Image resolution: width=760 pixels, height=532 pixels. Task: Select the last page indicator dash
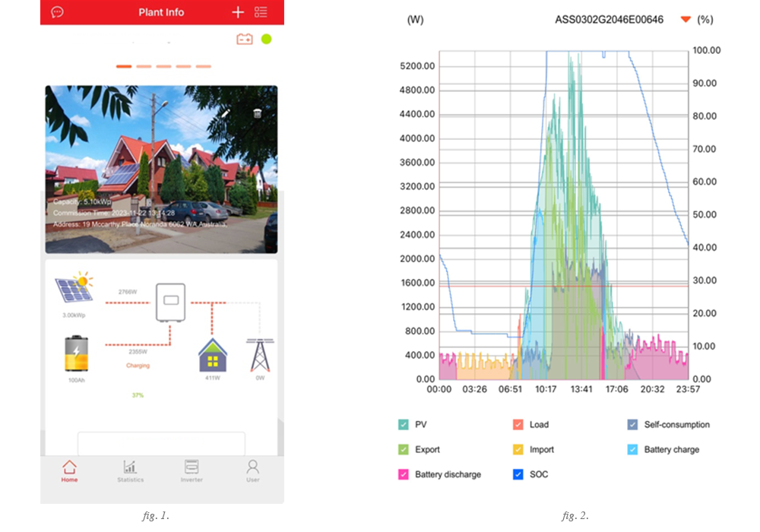tap(204, 66)
